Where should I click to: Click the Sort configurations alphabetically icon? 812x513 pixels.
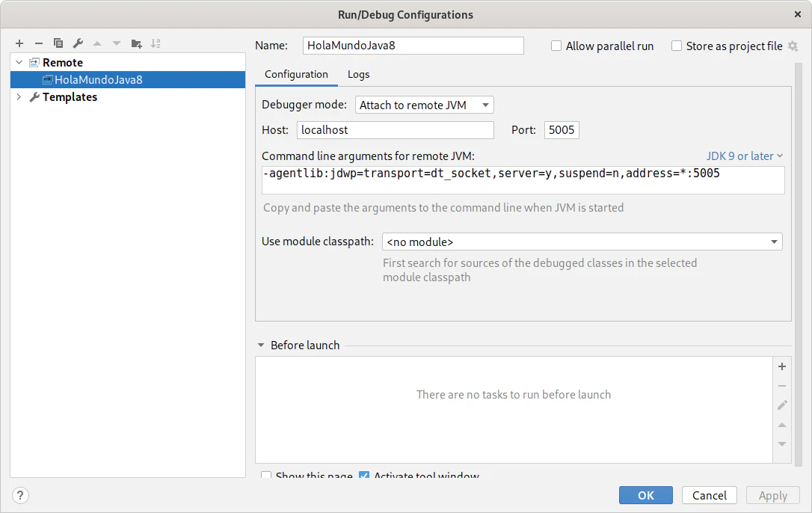tap(156, 43)
